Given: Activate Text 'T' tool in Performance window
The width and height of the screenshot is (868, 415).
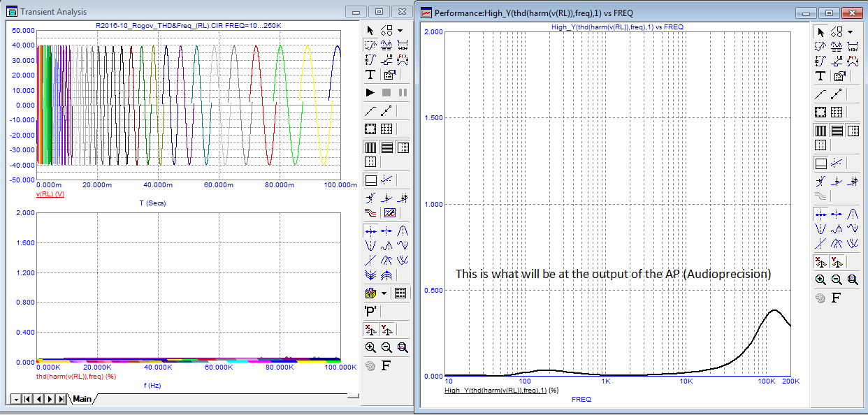Looking at the screenshot, I should (820, 75).
